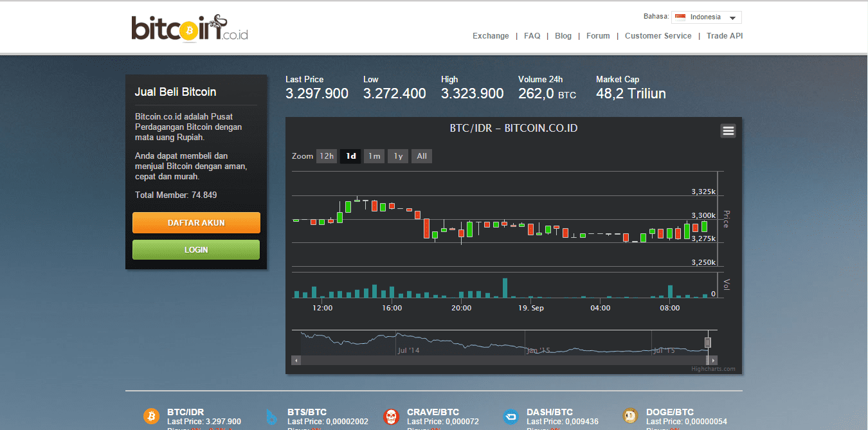Open the Bahasa language dropdown
This screenshot has width=868, height=430.
coord(706,17)
